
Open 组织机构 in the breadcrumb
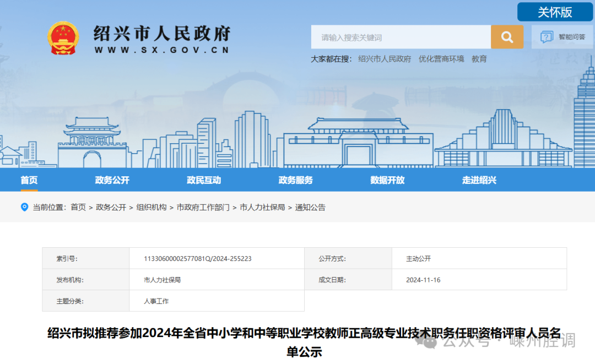(x=152, y=208)
